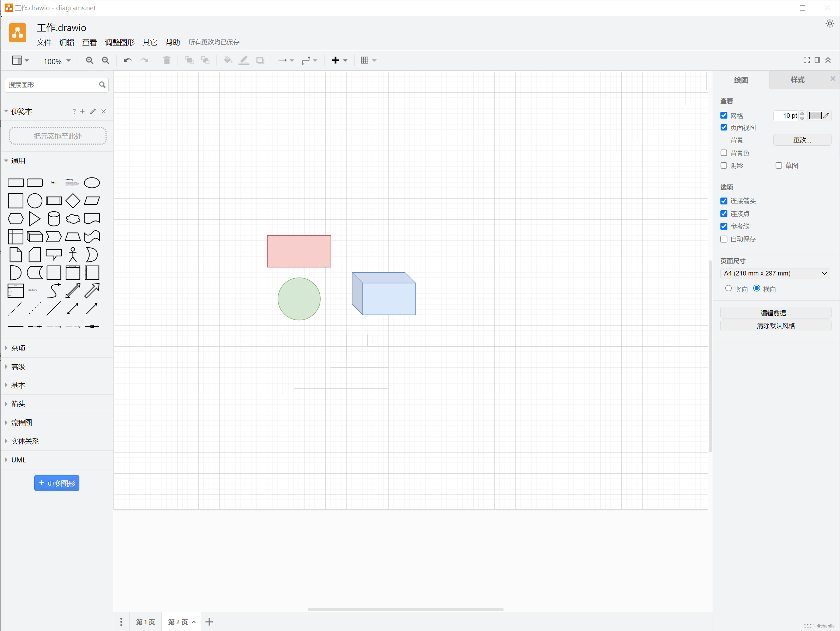Click the 更多图形 button
This screenshot has width=840, height=631.
point(56,483)
